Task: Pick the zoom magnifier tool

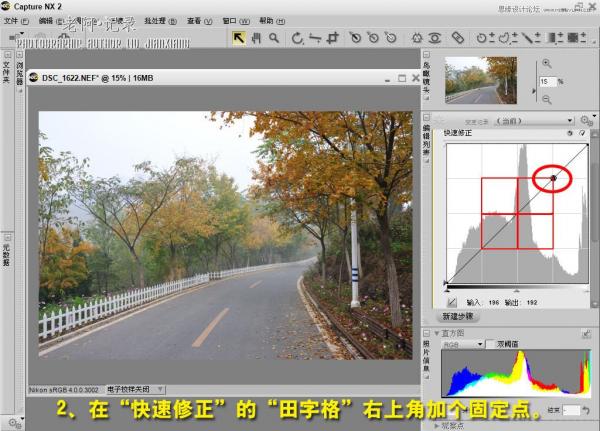Action: coord(274,38)
